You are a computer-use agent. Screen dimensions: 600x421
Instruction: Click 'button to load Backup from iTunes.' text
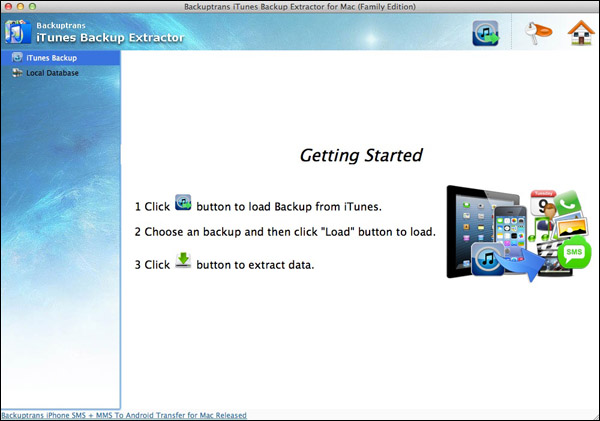(289, 207)
